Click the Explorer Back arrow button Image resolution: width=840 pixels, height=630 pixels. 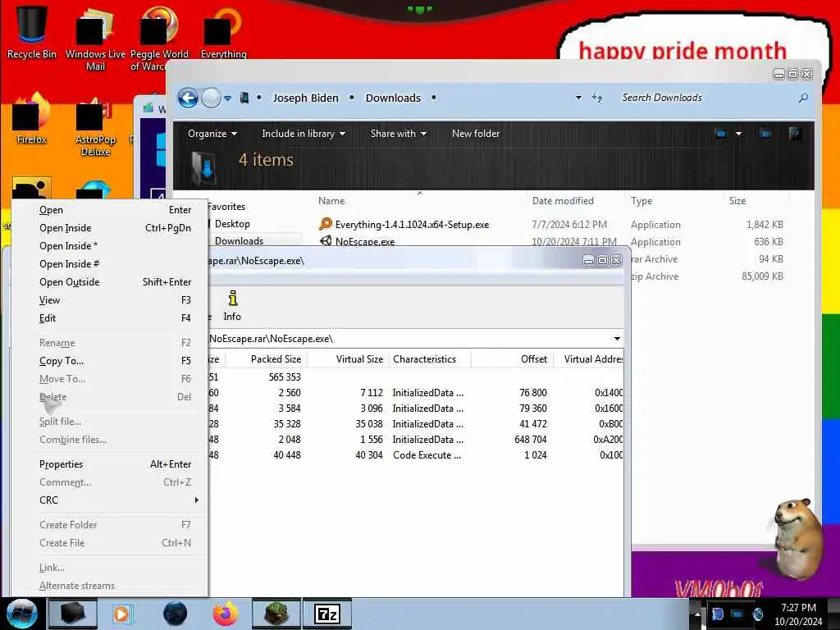point(188,98)
